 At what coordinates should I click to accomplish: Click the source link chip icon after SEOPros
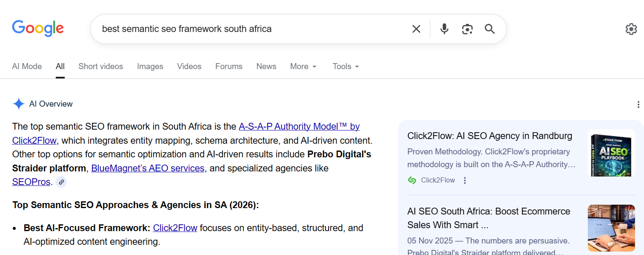coord(61,182)
